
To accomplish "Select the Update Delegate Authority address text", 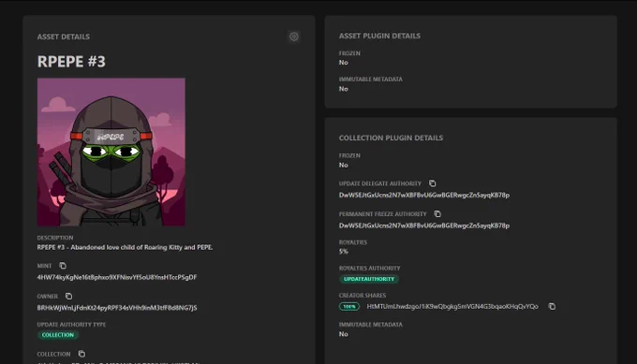I will 424,195.
